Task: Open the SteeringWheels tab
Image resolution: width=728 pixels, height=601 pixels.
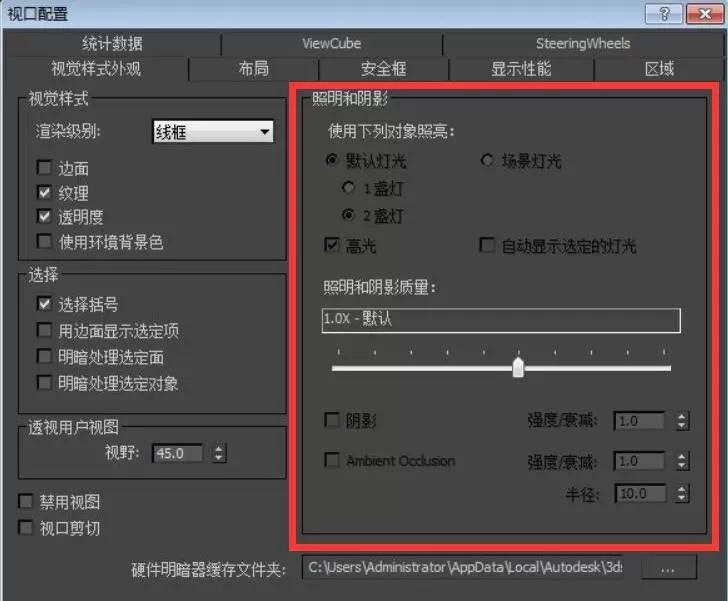Action: click(583, 44)
